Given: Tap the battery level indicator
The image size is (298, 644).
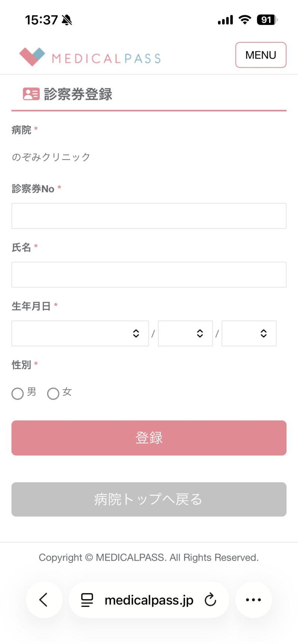Looking at the screenshot, I should point(267,20).
